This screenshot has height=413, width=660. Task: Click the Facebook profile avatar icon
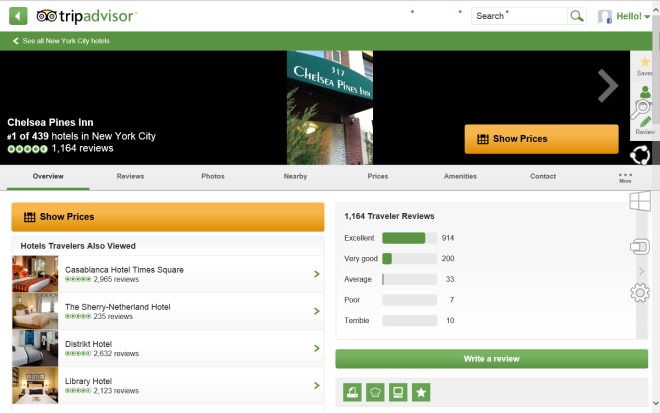[605, 16]
